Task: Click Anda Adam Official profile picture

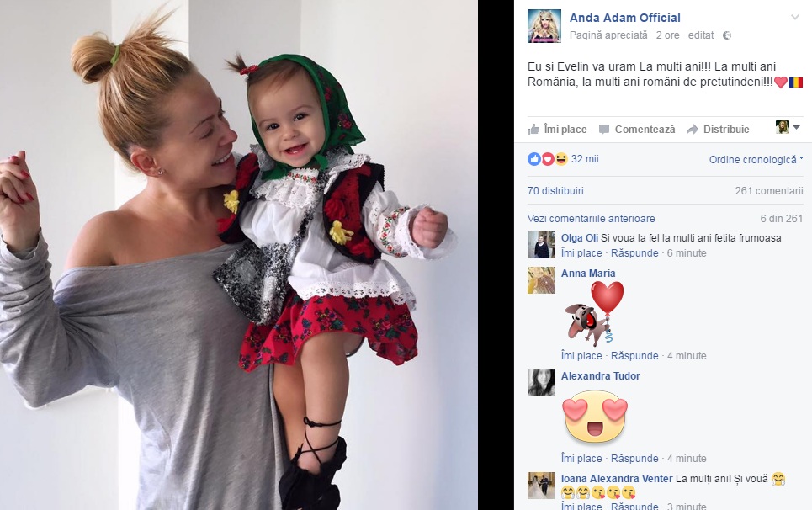Action: (544, 26)
